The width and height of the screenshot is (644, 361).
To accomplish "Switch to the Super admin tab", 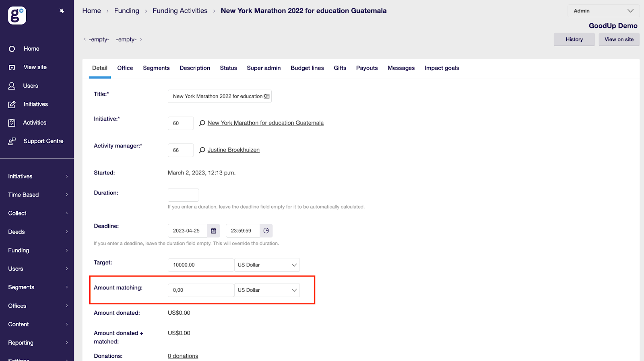I will coord(264,68).
